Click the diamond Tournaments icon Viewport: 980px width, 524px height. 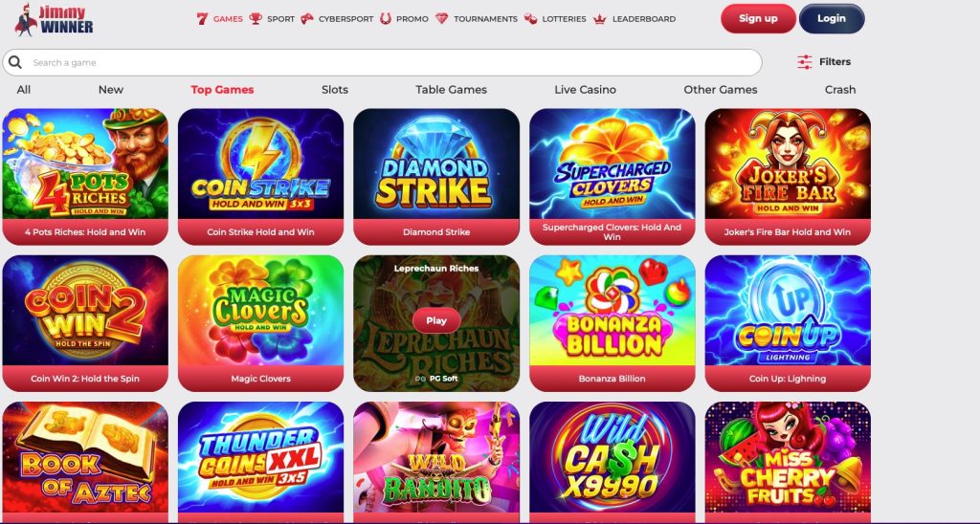pos(442,19)
